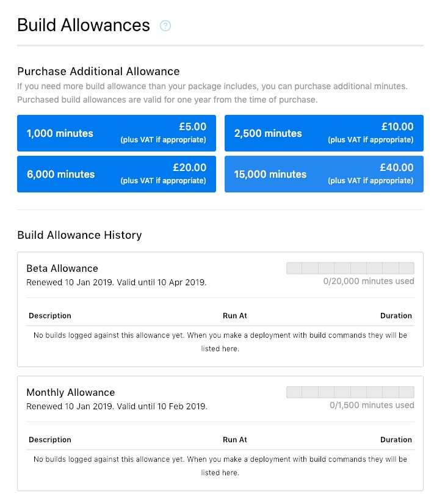This screenshot has width=445, height=504.
Task: Click the empty builds message under Beta Allowance
Action: pyautogui.click(x=220, y=342)
